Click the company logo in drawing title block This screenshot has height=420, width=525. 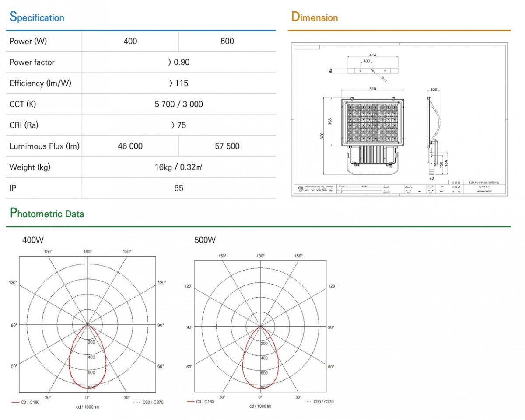pyautogui.click(x=315, y=188)
